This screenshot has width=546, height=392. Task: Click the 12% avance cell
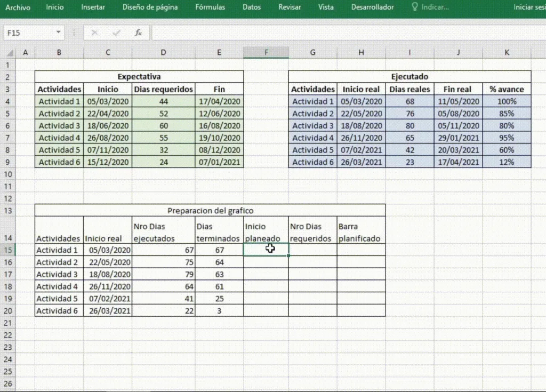tap(507, 162)
